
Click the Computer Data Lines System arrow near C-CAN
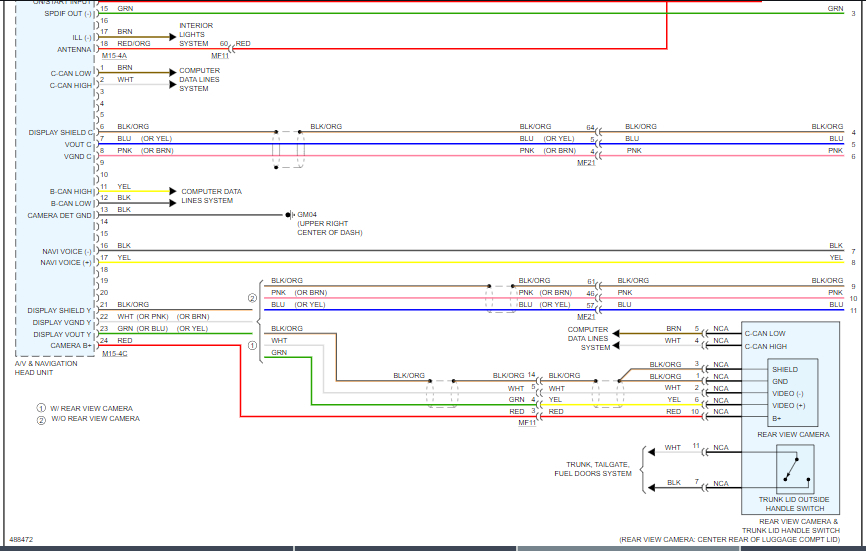click(x=173, y=72)
